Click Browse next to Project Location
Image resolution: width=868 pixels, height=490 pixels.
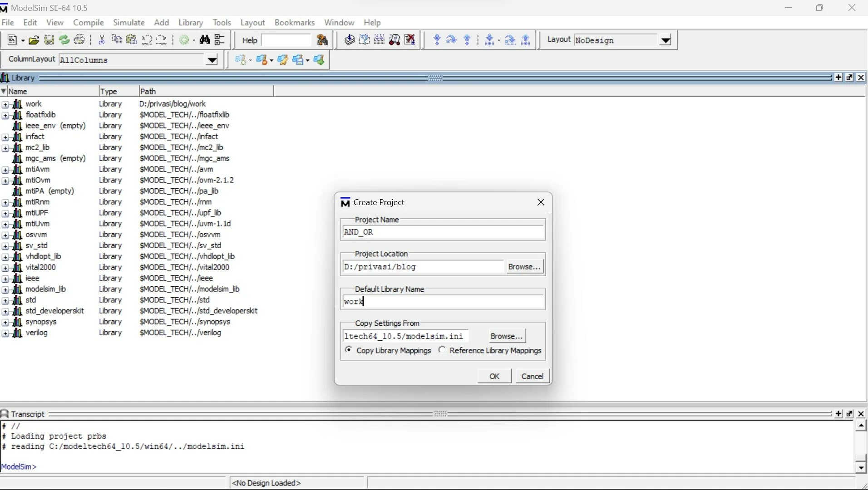524,267
